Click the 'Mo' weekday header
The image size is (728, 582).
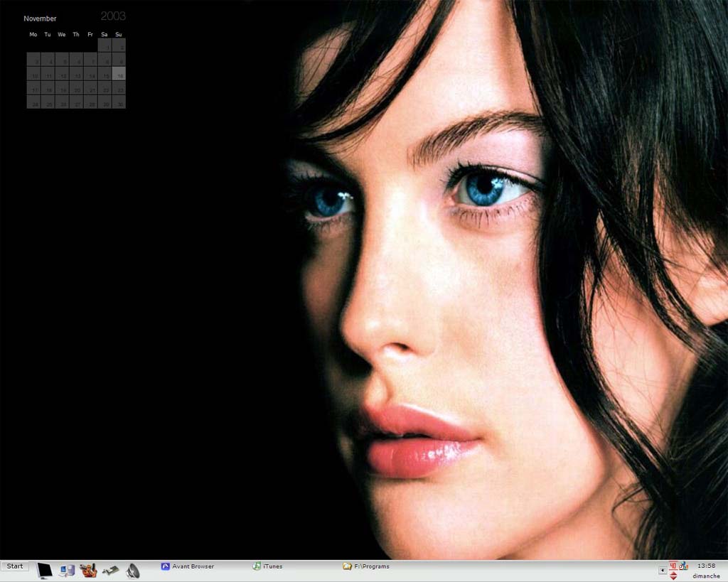click(x=33, y=34)
